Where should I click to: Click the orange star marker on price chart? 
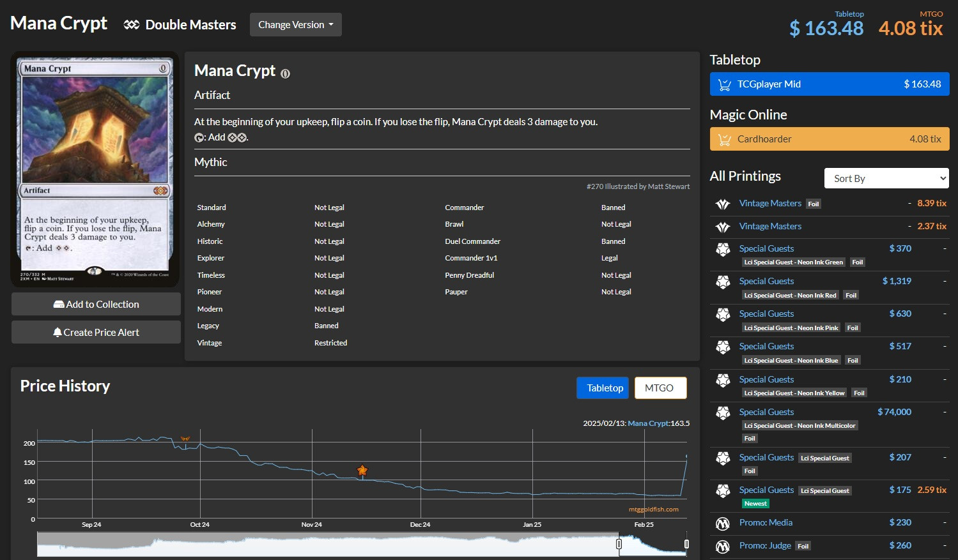[362, 471]
